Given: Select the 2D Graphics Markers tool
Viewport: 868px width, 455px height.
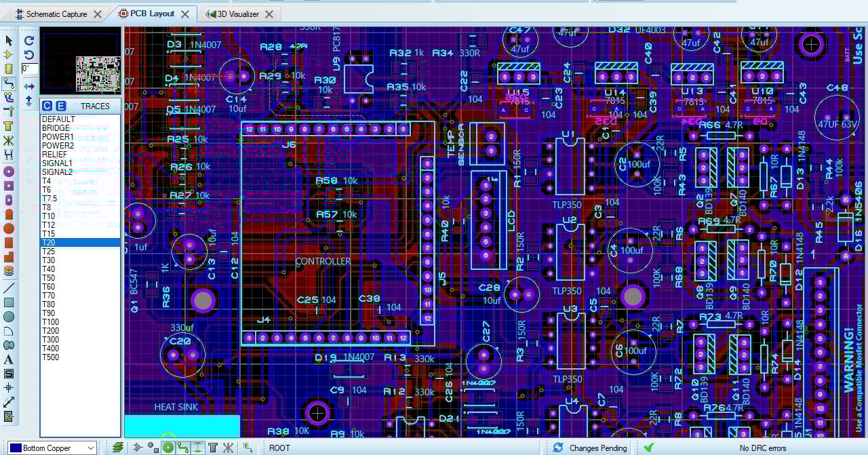Looking at the screenshot, I should (x=9, y=388).
